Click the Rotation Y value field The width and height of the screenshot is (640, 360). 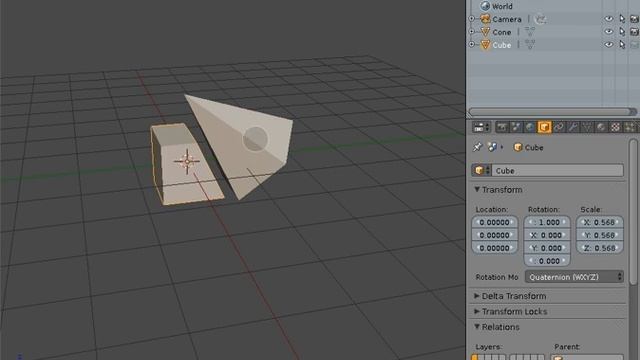click(547, 248)
